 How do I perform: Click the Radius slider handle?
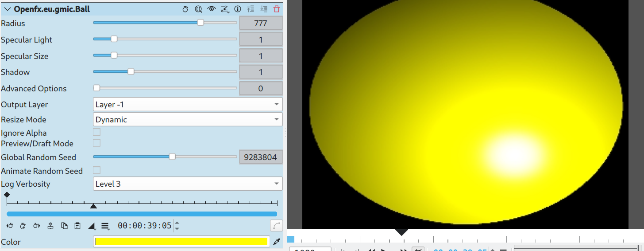coord(201,23)
